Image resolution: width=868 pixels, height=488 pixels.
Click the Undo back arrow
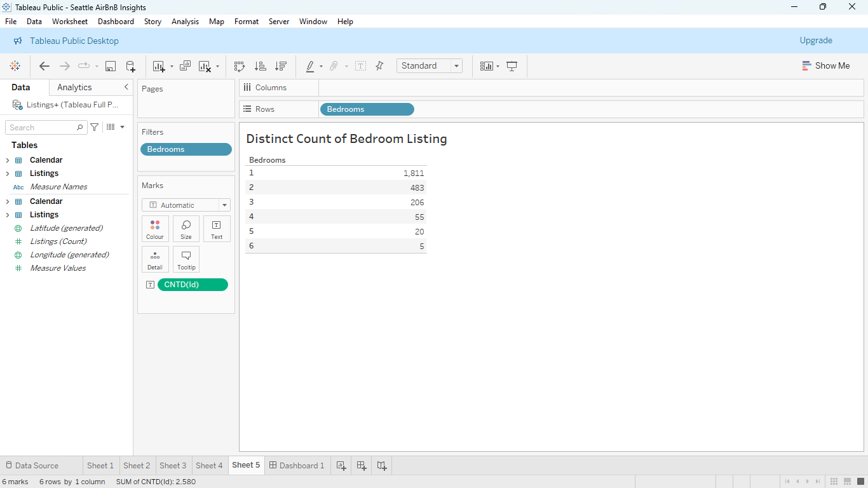click(44, 66)
